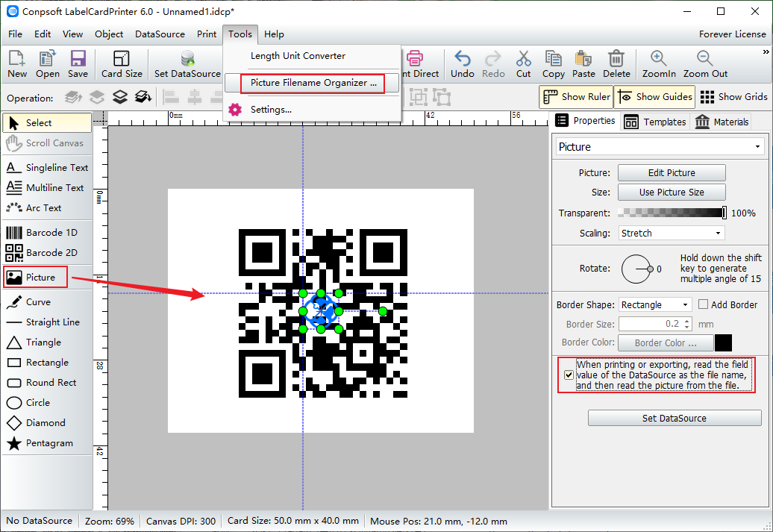Copy the selected object
Screen dimensions: 773x532
(x=554, y=64)
